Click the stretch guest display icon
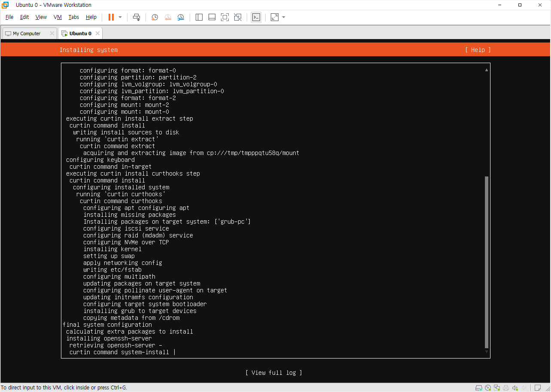 point(275,17)
